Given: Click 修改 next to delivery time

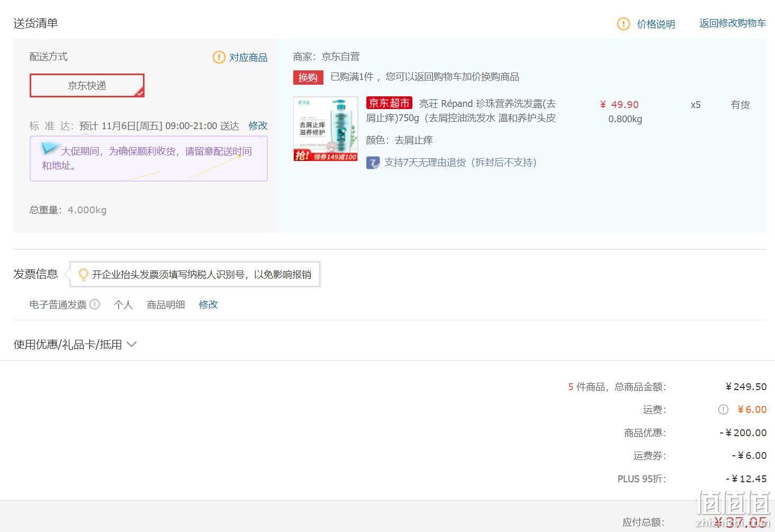Looking at the screenshot, I should (258, 125).
